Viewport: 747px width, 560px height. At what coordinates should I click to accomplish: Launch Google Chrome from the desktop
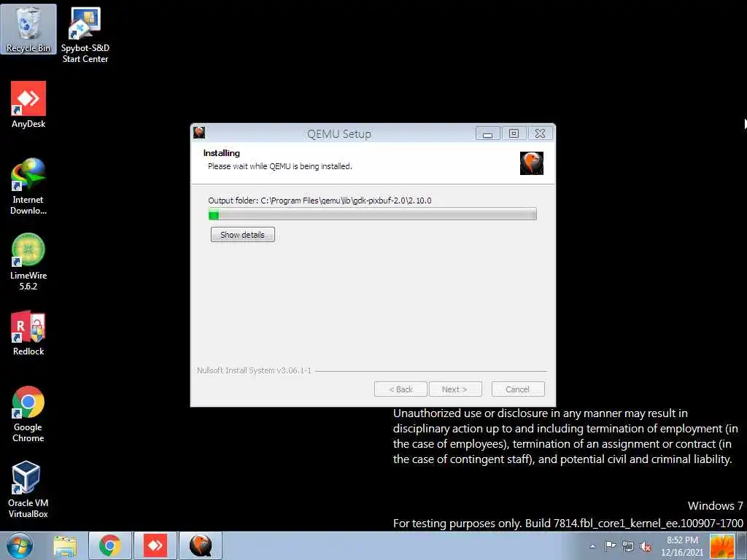28,414
